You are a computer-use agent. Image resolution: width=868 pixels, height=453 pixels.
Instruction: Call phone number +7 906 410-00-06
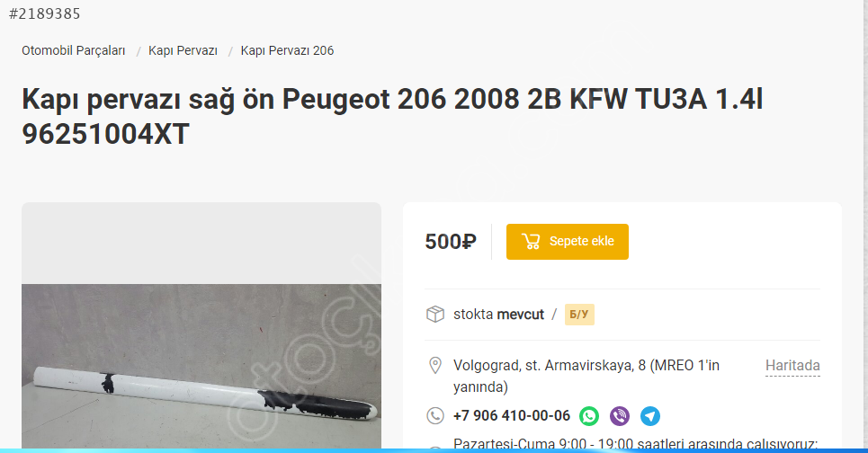512,416
